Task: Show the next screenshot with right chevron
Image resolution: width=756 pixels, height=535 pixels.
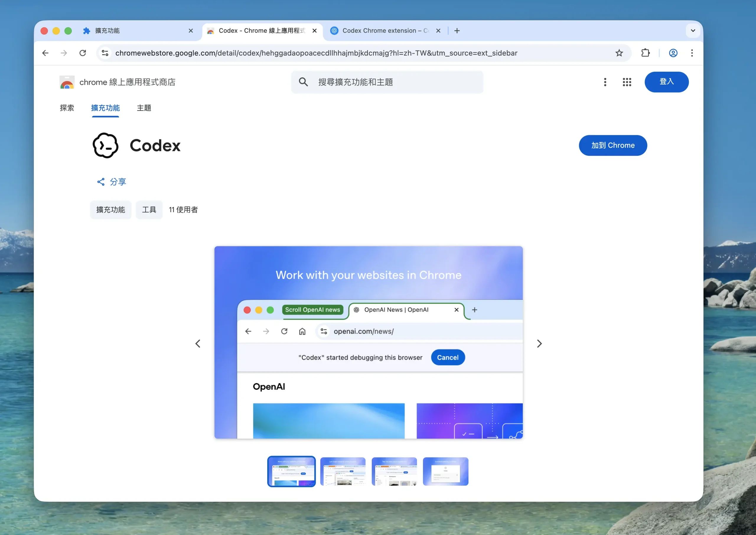Action: coord(539,343)
